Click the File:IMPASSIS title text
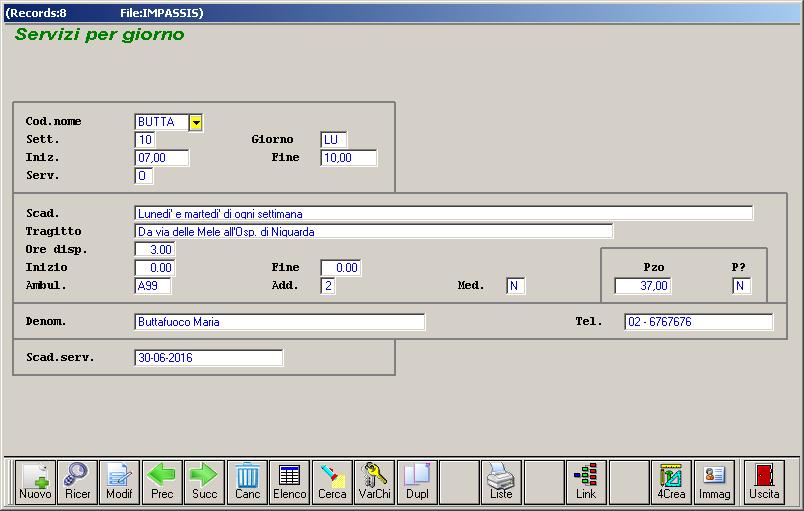The height and width of the screenshot is (511, 804). click(x=162, y=13)
